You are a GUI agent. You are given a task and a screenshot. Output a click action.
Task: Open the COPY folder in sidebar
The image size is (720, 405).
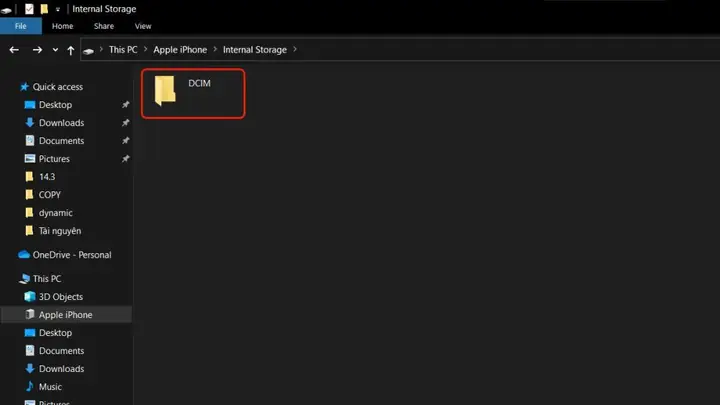[50, 195]
